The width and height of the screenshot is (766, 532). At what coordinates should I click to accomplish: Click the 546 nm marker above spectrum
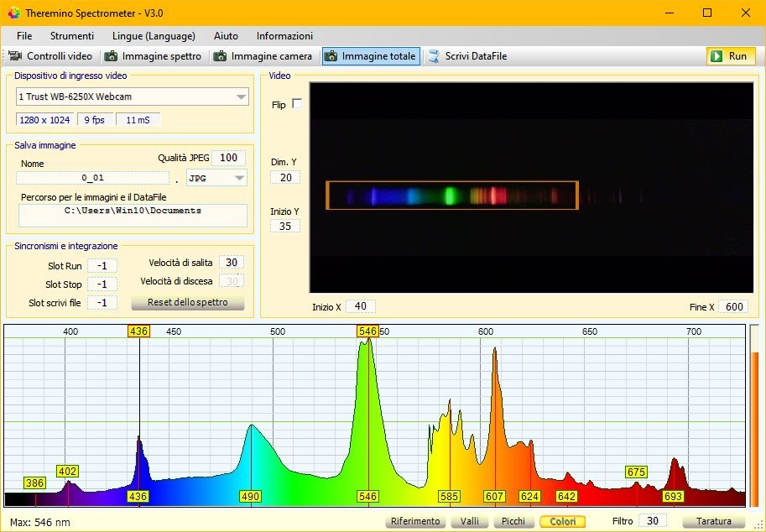(x=367, y=331)
